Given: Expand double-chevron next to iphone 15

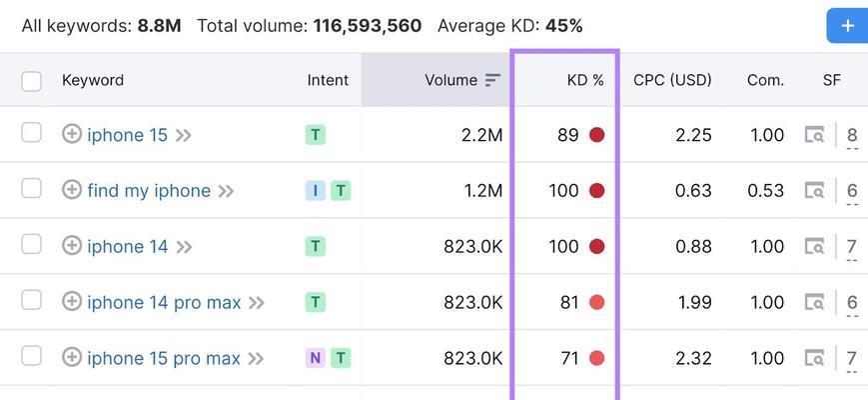Looking at the screenshot, I should pos(184,136).
